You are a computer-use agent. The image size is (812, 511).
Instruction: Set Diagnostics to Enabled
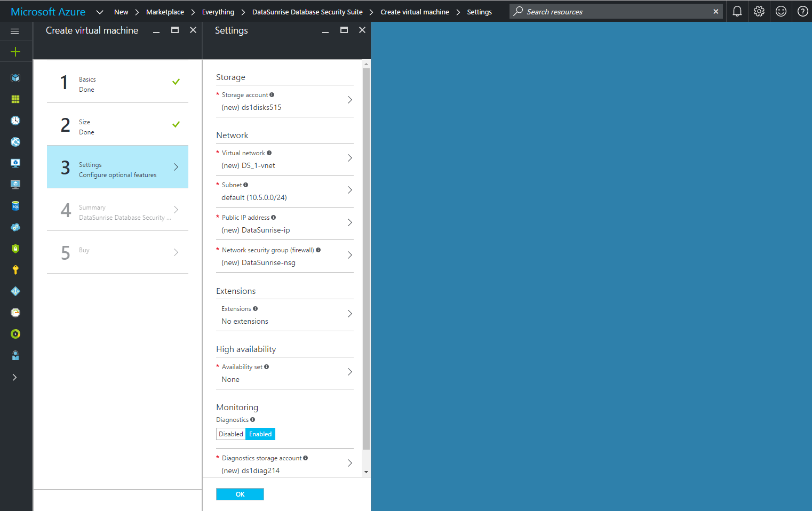pos(260,434)
